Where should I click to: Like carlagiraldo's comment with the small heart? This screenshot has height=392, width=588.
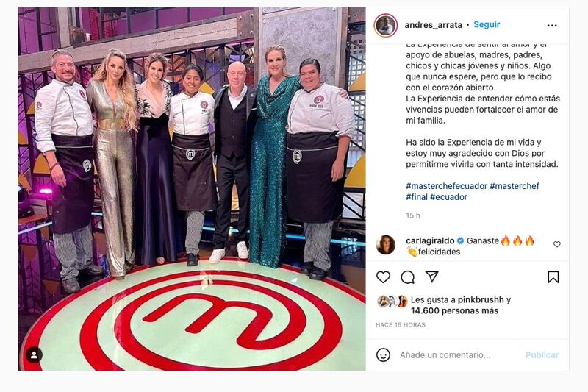click(557, 244)
